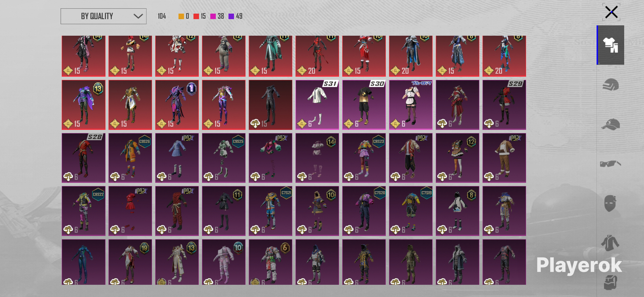The width and height of the screenshot is (644, 297).
Task: Open the face mask category icon
Action: tap(610, 203)
